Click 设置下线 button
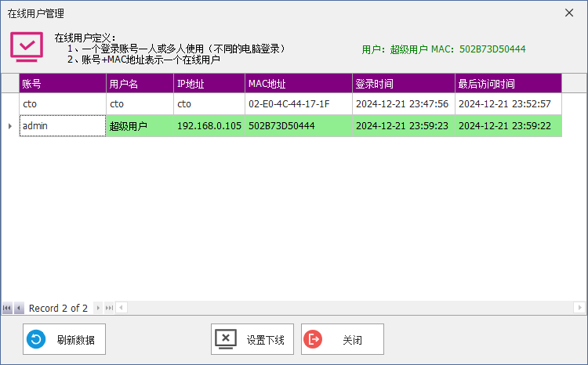588x365 pixels. tap(252, 339)
